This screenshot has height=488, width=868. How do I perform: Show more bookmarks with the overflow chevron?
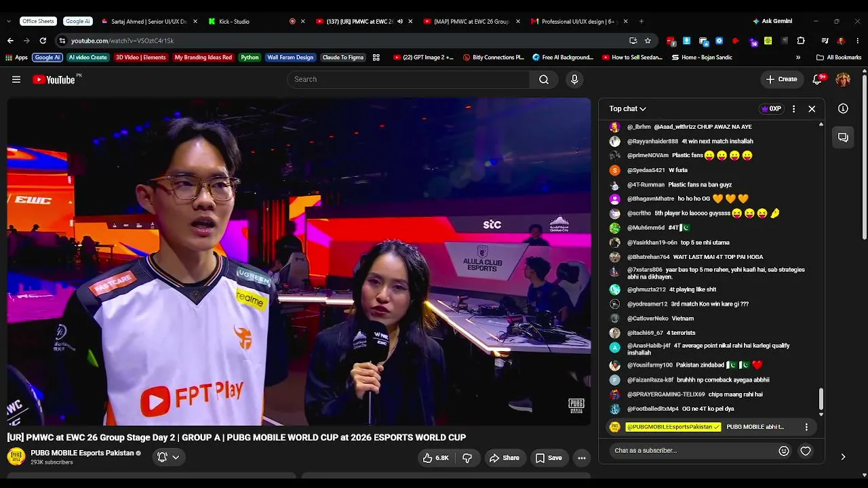(798, 58)
